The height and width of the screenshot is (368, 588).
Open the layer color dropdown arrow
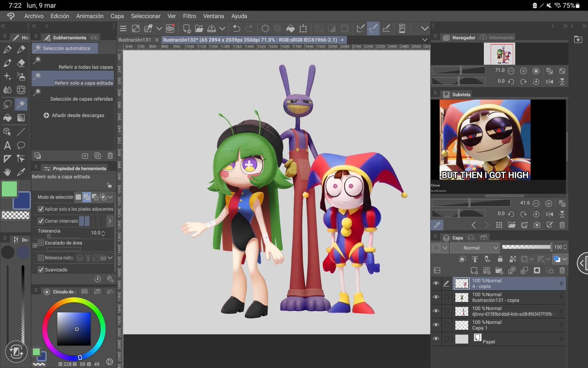click(x=564, y=259)
